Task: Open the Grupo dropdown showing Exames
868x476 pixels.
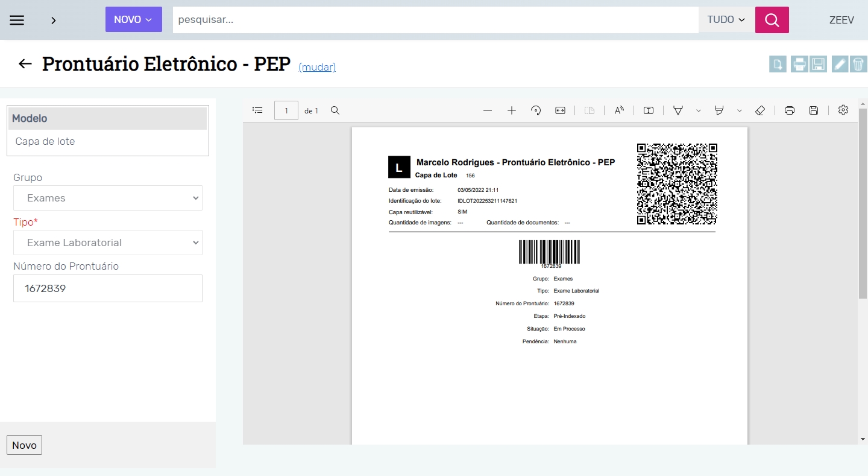Action: click(108, 198)
